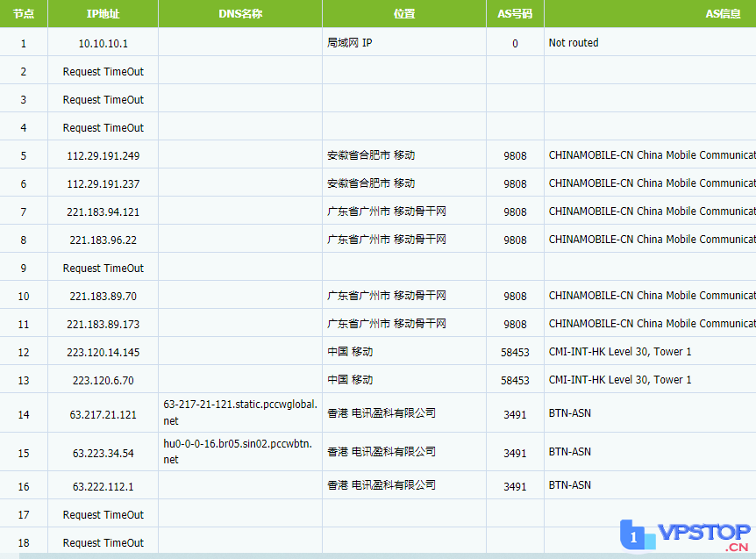Click Request TimeOut in node 2 row
The width and height of the screenshot is (756, 559).
pos(103,71)
